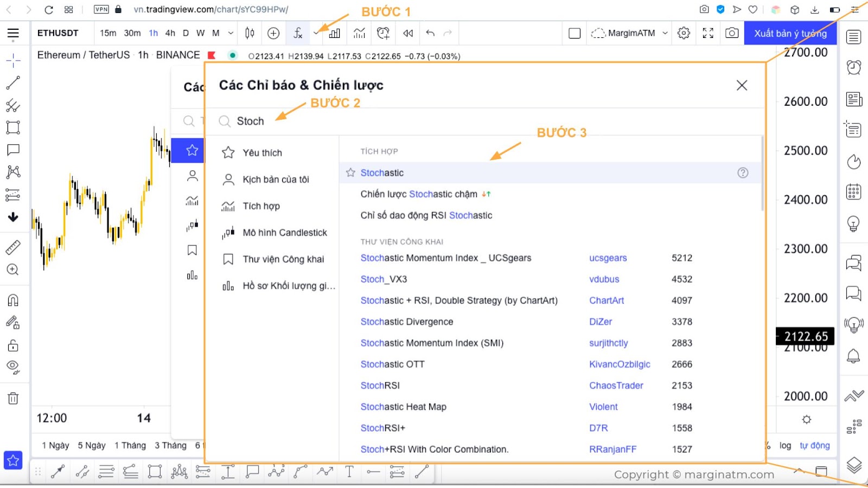Screen dimensions: 868x488
Task: Expand the time interval dropdown chevron
Action: 231,33
